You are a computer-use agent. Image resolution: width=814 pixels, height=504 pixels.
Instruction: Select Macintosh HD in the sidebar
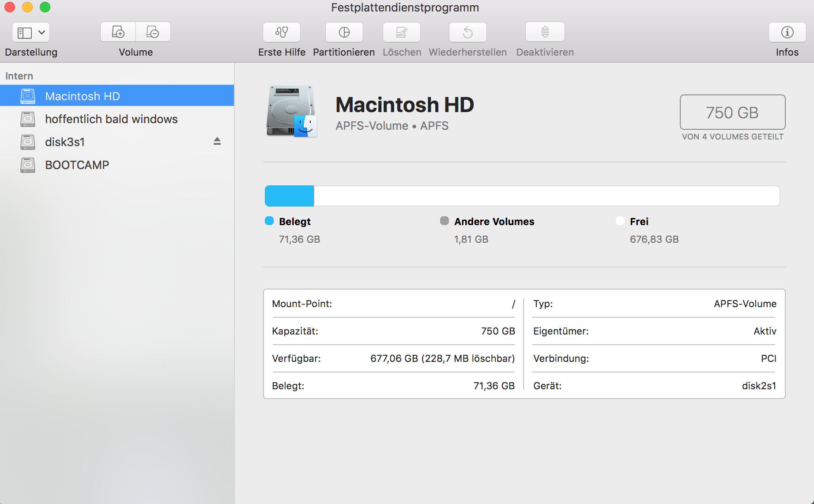coord(117,96)
